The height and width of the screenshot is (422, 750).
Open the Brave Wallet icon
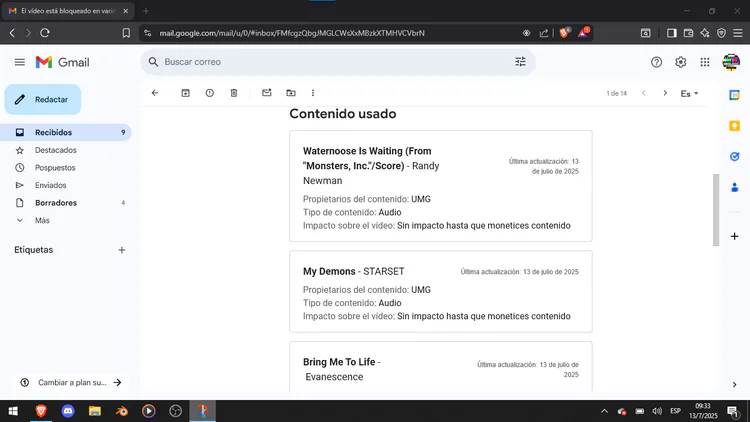pyautogui.click(x=688, y=33)
